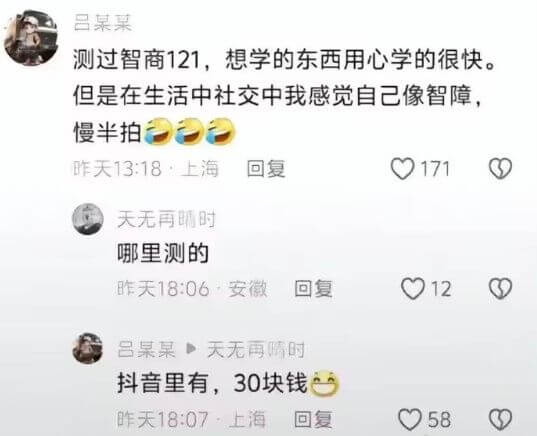Select the reply text 抖音里有，30块钱
This screenshot has width=537, height=436.
[228, 383]
